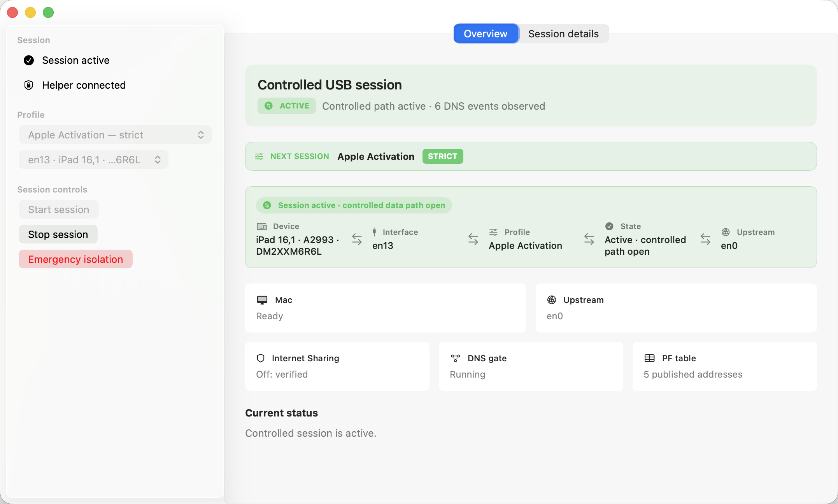Click the PF table icon
The height and width of the screenshot is (504, 838).
[649, 358]
